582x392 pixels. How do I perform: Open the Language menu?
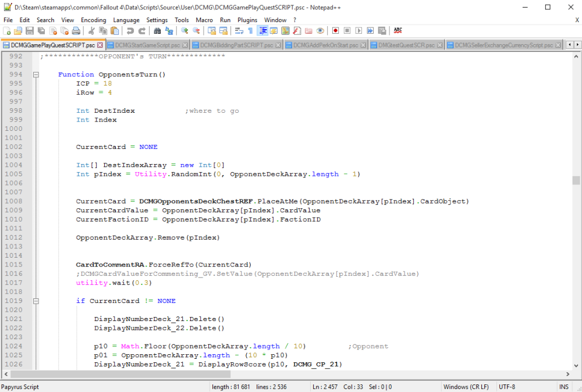(126, 20)
